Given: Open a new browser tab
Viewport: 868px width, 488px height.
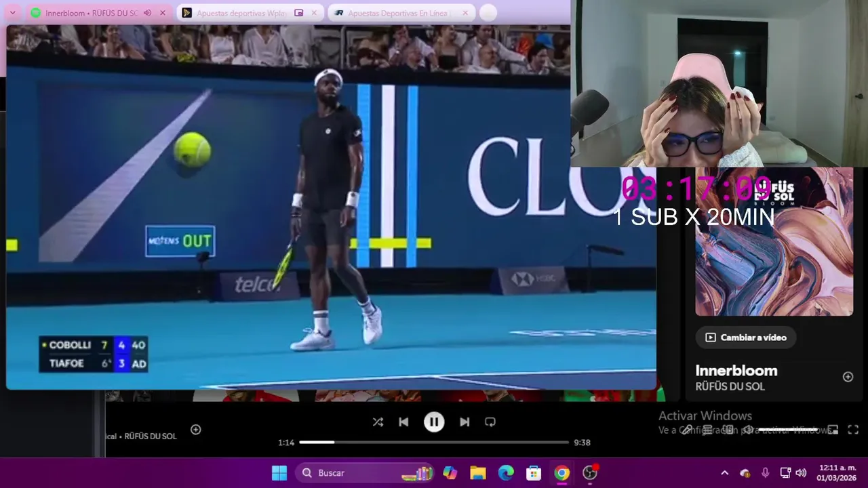Looking at the screenshot, I should 488,13.
